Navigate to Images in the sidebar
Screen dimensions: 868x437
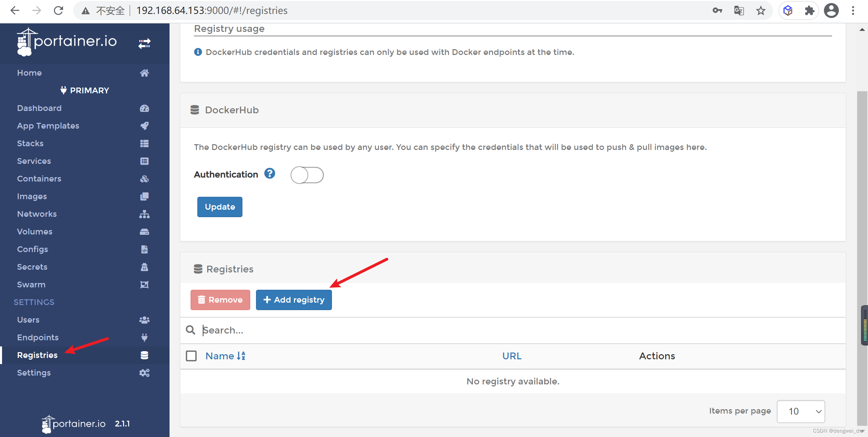point(32,196)
